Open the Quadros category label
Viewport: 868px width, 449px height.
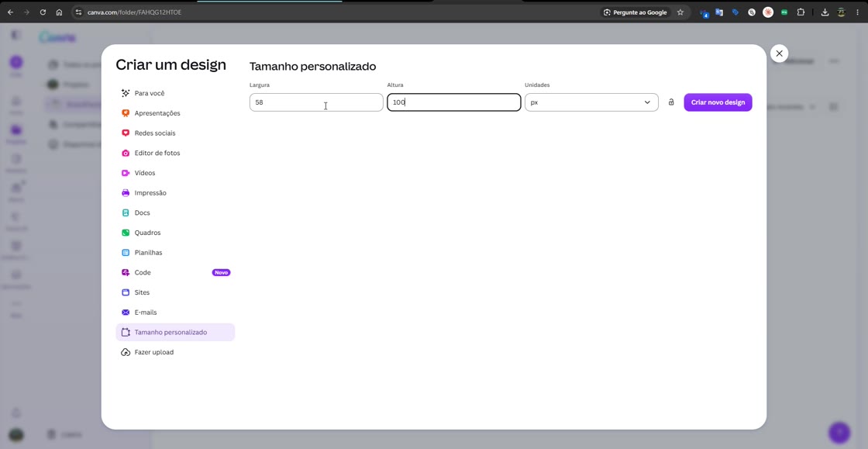(148, 233)
